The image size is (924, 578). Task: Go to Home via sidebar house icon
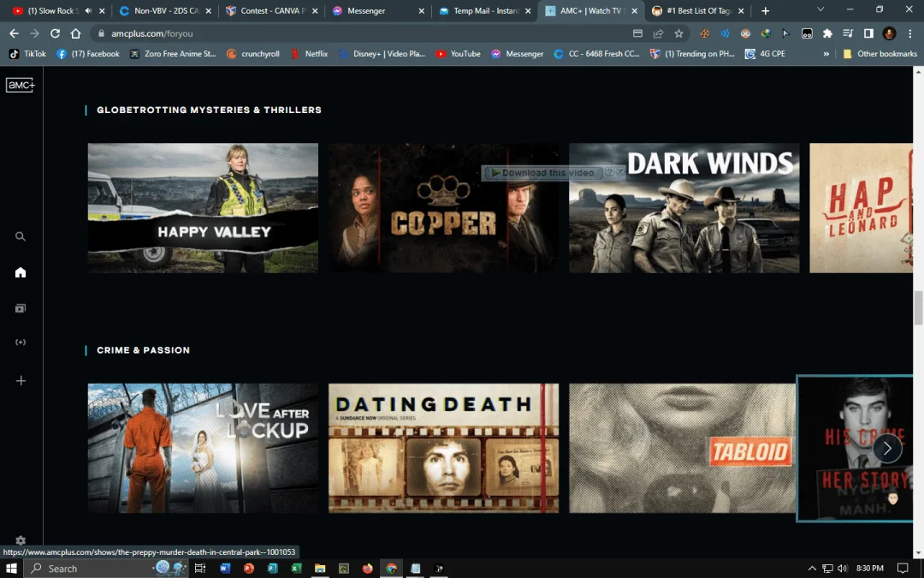20,272
